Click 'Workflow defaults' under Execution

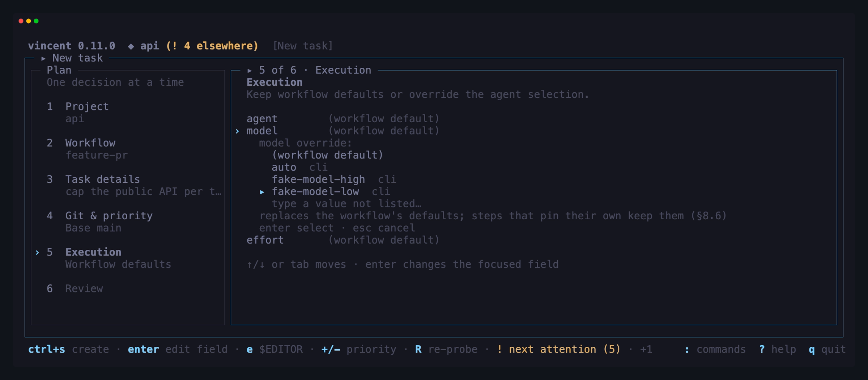click(118, 265)
